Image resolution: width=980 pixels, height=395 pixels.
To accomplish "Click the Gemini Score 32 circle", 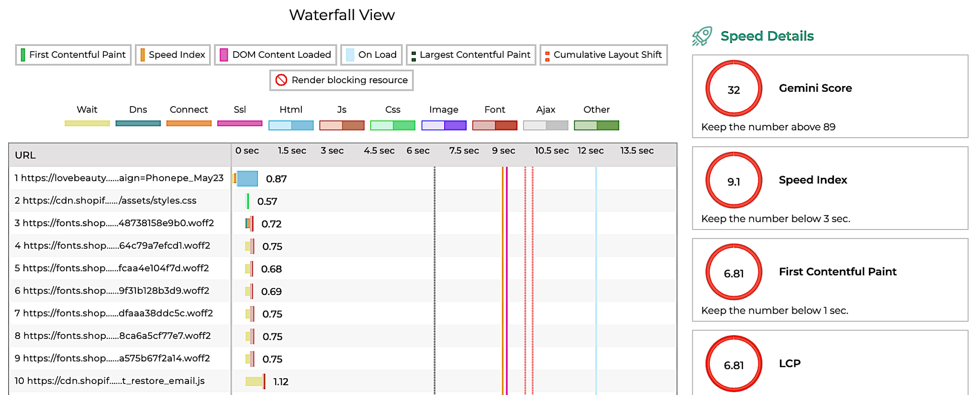I will pyautogui.click(x=734, y=89).
